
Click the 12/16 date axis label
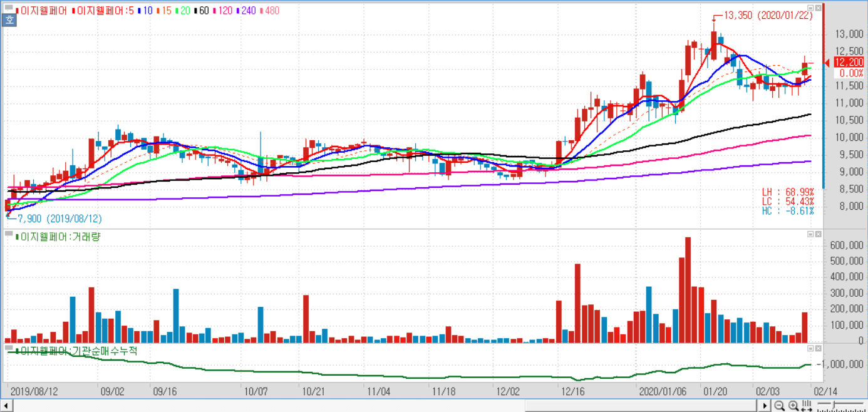(x=573, y=391)
